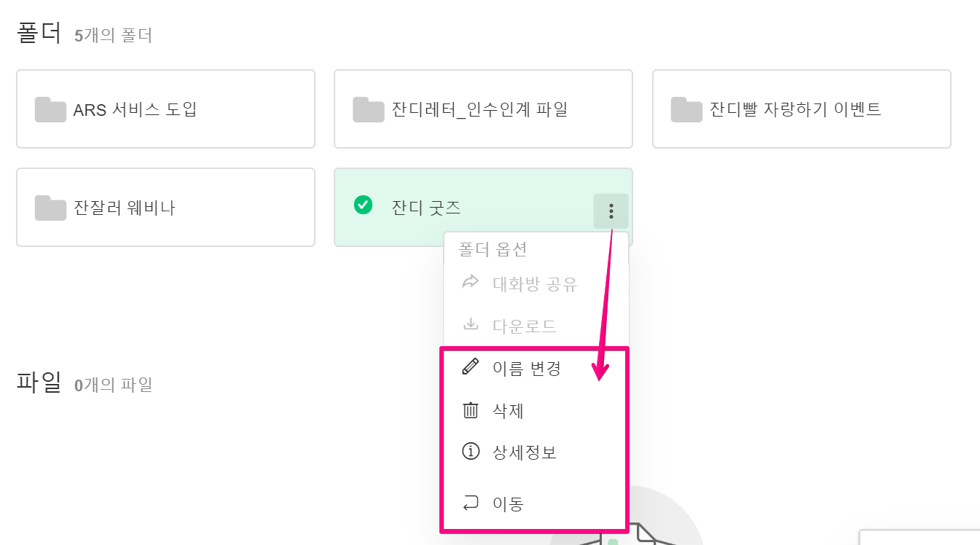Toggle the three-dot options button on 잔디 굿즈
Screen dimensions: 980x545
point(611,211)
